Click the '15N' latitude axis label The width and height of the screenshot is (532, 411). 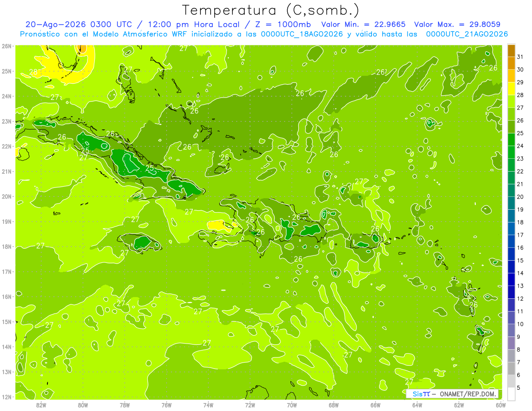click(6, 321)
